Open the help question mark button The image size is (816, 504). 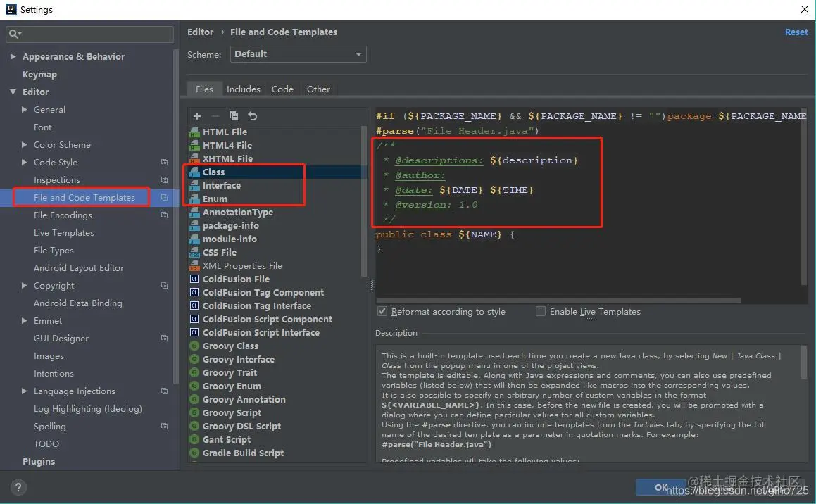(18, 487)
